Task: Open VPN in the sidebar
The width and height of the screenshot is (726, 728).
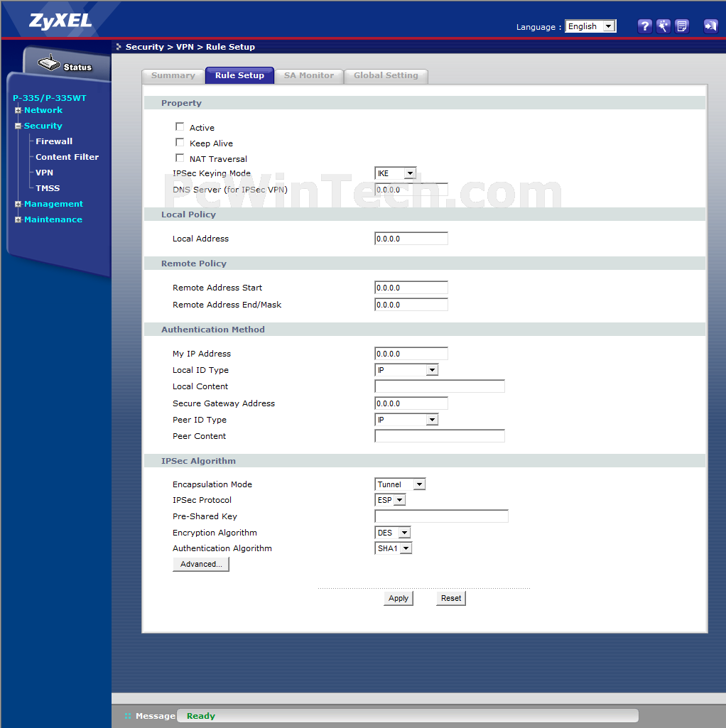Action: [x=45, y=173]
